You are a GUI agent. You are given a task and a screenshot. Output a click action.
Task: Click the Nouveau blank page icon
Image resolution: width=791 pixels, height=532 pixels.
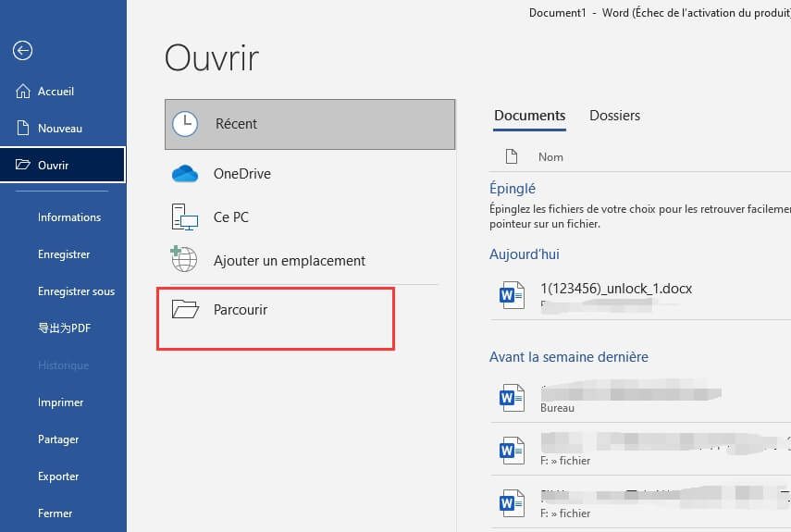[23, 128]
